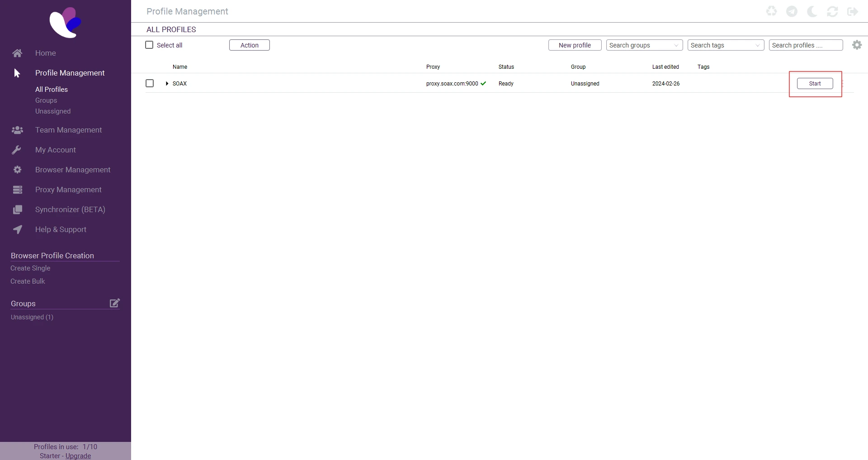The image size is (868, 460).
Task: Start the SOAX profile
Action: [815, 84]
